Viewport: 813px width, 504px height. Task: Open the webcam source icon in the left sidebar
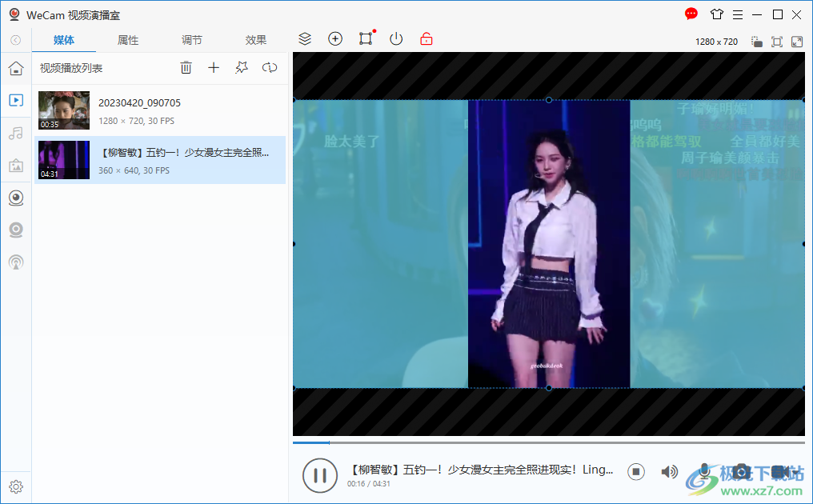point(16,198)
